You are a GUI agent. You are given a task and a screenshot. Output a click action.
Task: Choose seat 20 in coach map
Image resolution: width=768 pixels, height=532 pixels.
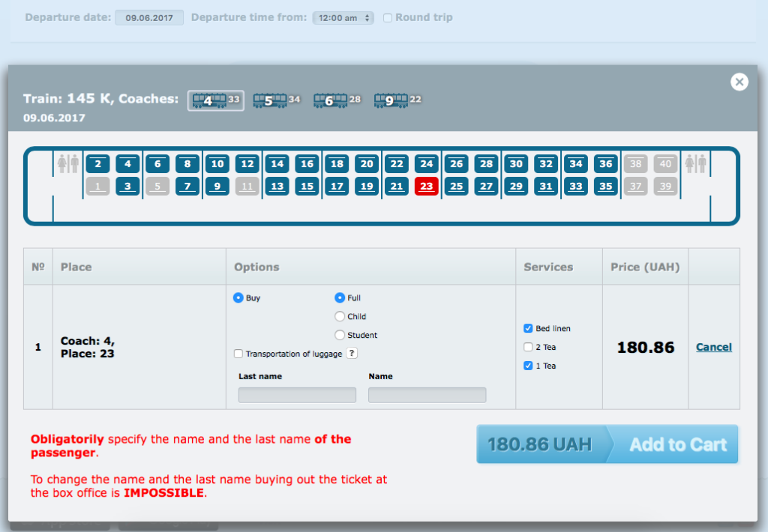pos(367,164)
